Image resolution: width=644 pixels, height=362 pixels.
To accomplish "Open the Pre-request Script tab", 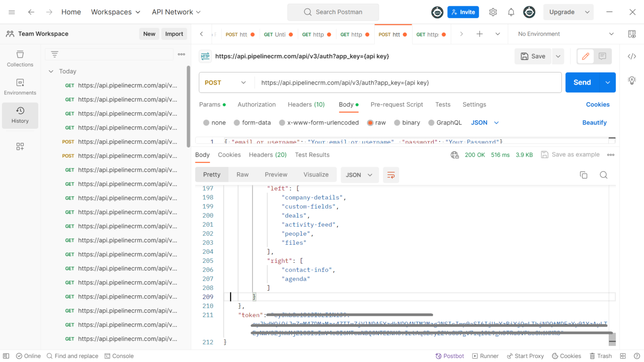I will click(x=397, y=105).
